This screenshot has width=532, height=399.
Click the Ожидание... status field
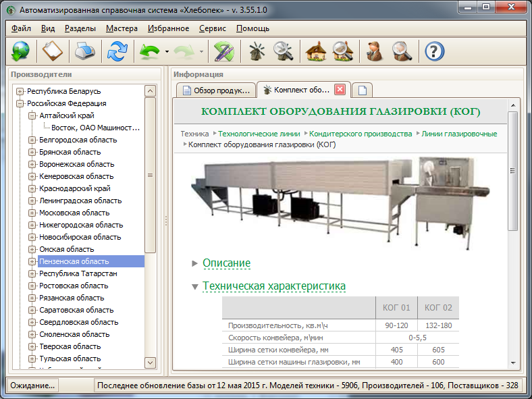(x=32, y=385)
